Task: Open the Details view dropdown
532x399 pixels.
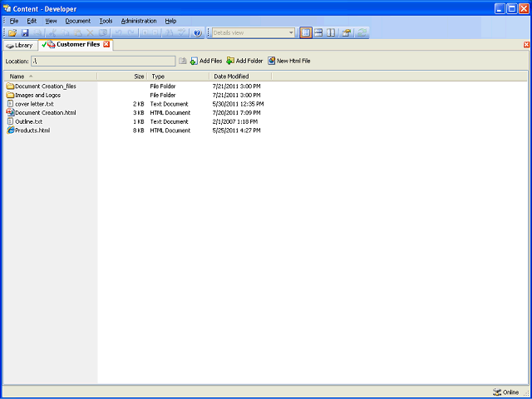Action: (291, 33)
